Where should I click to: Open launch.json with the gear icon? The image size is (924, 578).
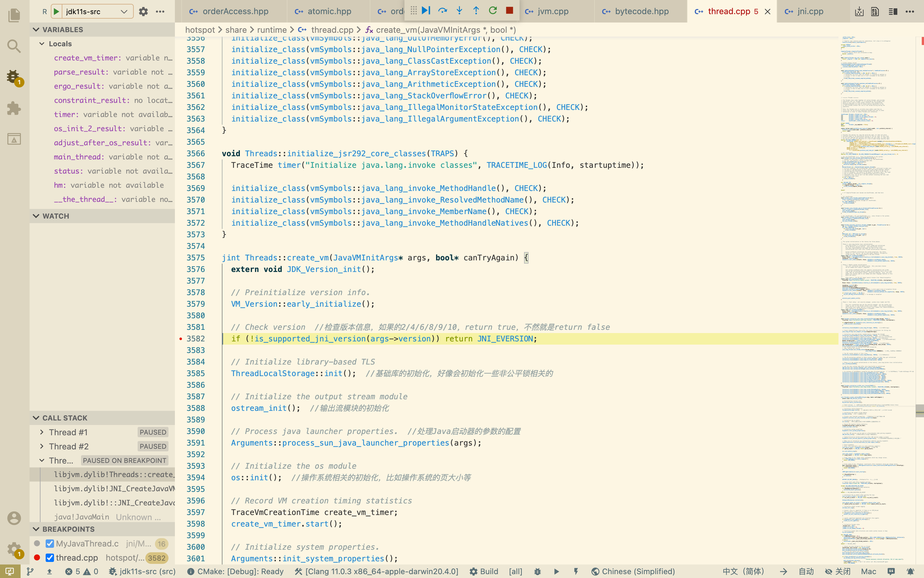click(143, 12)
